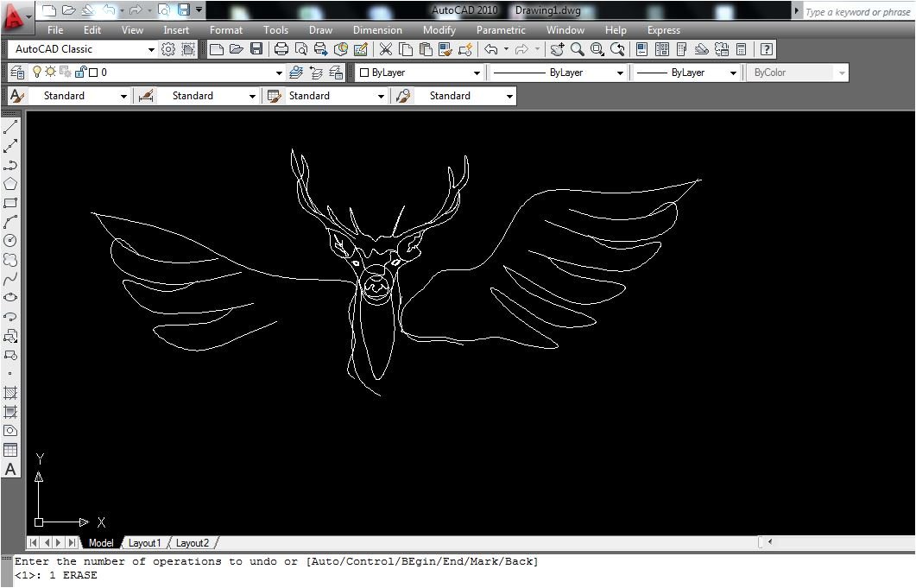Open Layer Properties Manager icon
The width and height of the screenshot is (916, 588).
[17, 73]
